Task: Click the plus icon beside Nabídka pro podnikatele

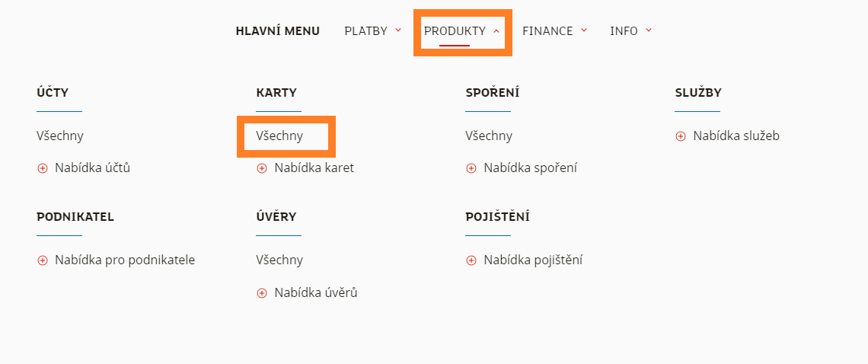Action: point(43,260)
